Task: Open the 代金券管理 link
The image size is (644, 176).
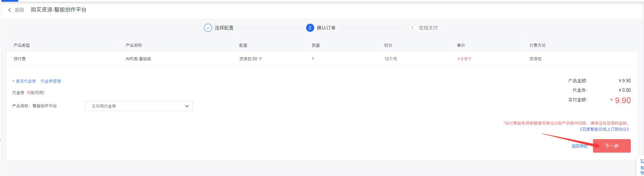Action: click(x=51, y=81)
